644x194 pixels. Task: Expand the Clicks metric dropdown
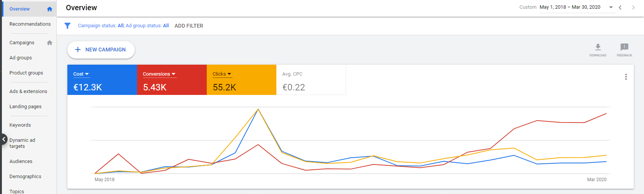click(x=222, y=74)
